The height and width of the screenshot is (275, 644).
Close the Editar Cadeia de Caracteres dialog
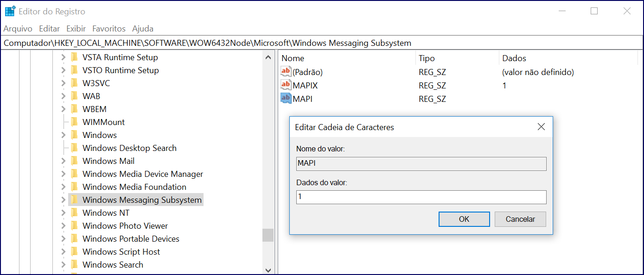click(x=541, y=127)
